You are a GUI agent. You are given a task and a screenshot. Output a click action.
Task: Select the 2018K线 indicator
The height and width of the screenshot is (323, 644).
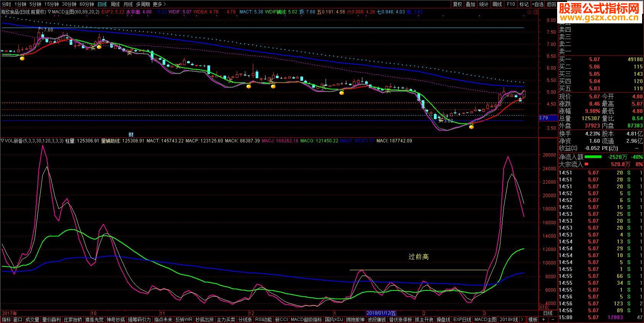pyautogui.click(x=509, y=320)
